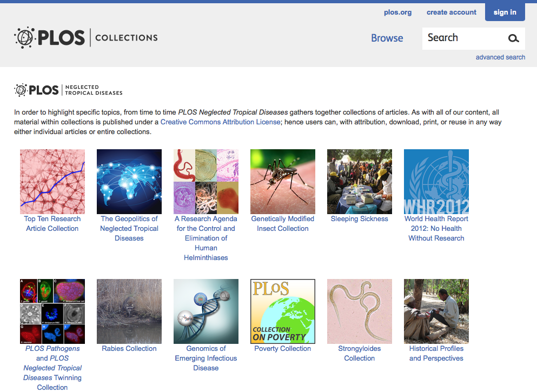Click the sign in button
537x392 pixels.
505,12
